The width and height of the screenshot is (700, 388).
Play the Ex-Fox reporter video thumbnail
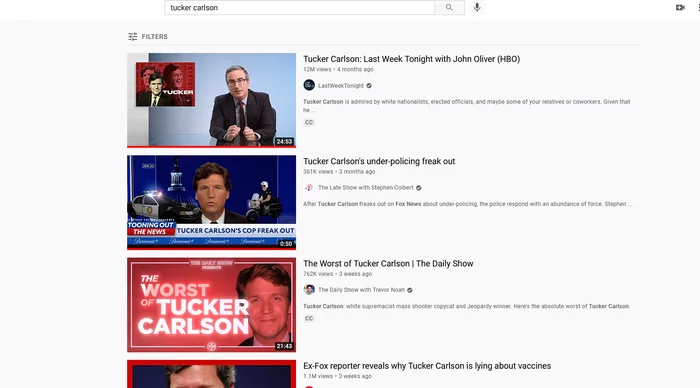pos(211,374)
